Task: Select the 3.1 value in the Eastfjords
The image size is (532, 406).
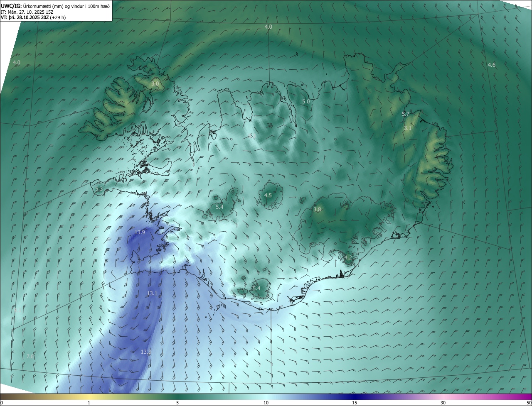Action: click(x=407, y=128)
